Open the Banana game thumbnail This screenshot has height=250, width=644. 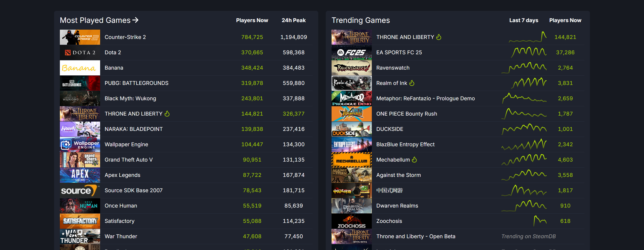pos(80,68)
